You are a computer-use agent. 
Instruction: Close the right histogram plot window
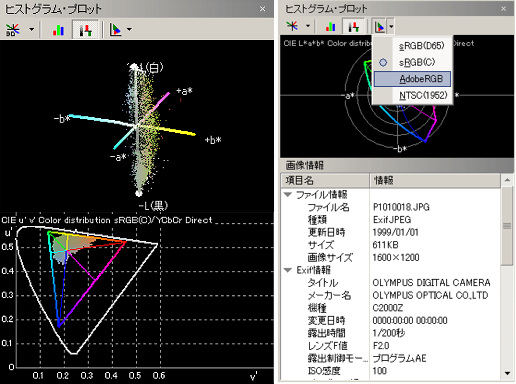[503, 9]
